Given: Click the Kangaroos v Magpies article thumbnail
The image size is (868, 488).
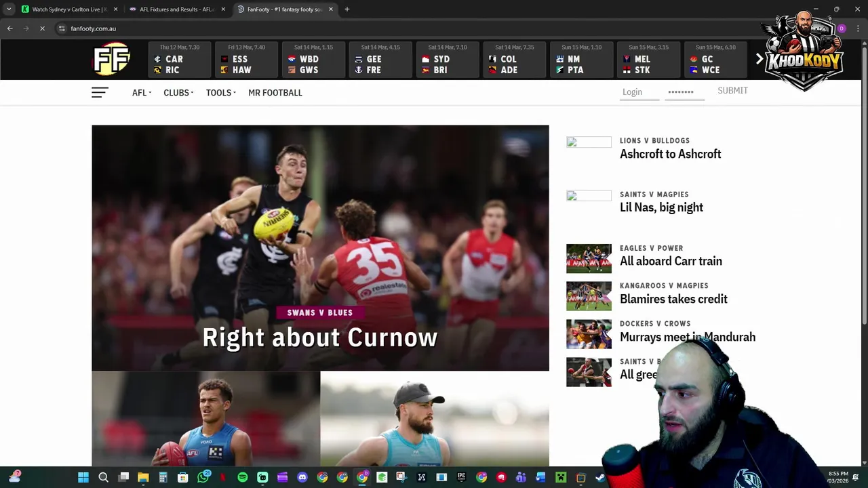Looking at the screenshot, I should pos(589,296).
